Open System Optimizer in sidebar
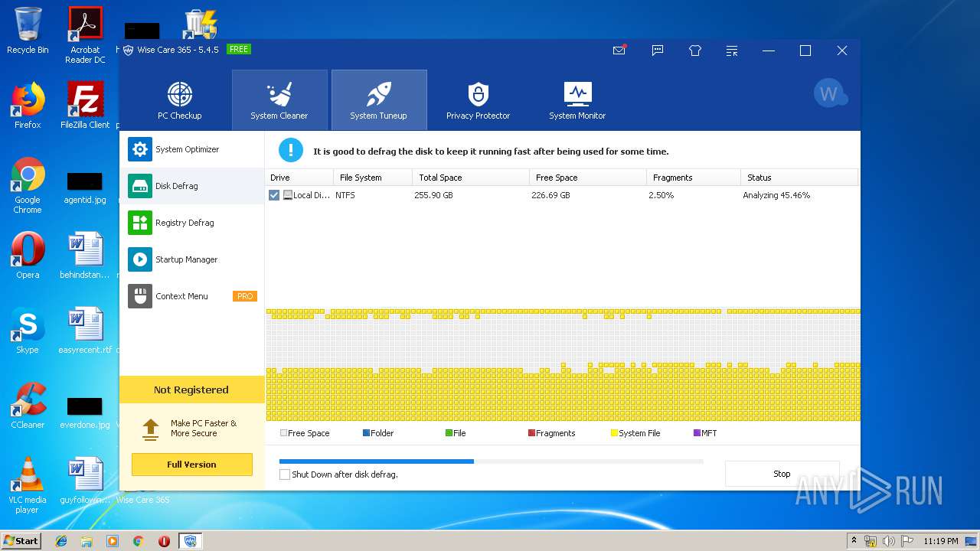The width and height of the screenshot is (980, 551). click(192, 149)
